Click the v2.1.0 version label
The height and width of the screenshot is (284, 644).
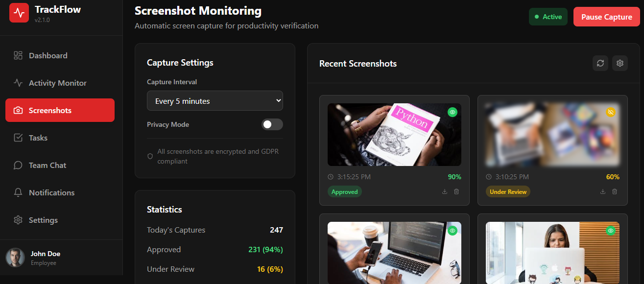coord(42,20)
